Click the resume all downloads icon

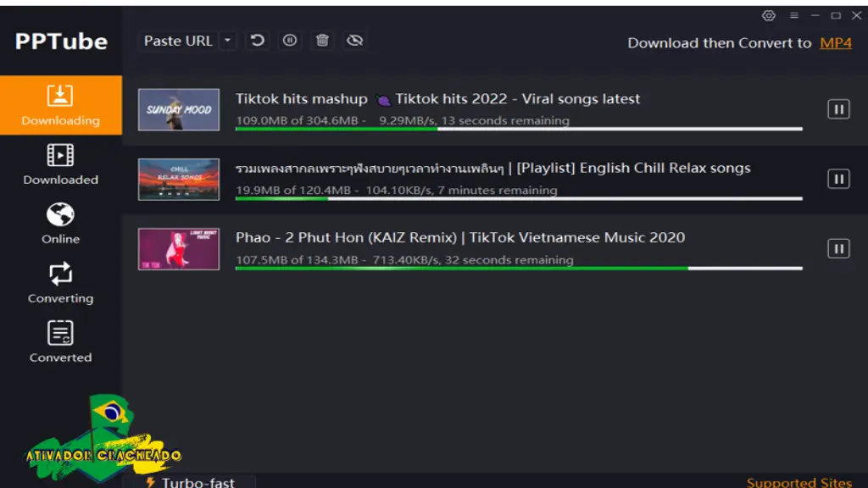coord(258,41)
